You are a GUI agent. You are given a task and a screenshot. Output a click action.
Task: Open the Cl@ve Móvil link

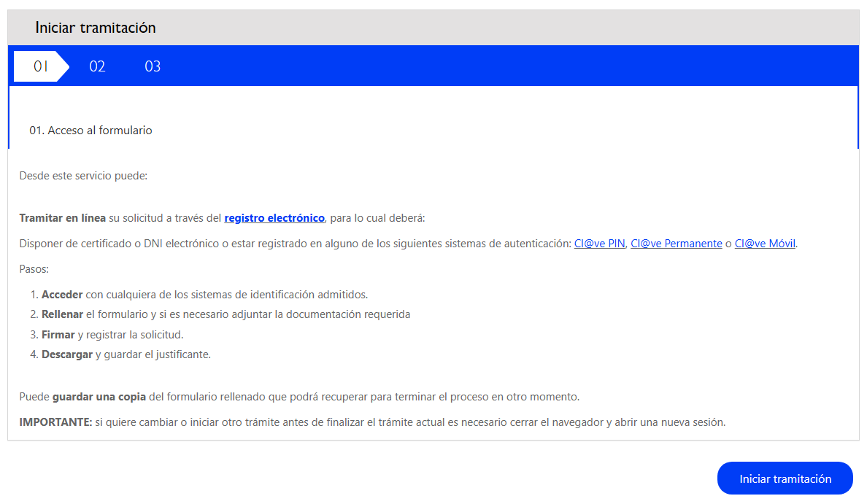(766, 244)
